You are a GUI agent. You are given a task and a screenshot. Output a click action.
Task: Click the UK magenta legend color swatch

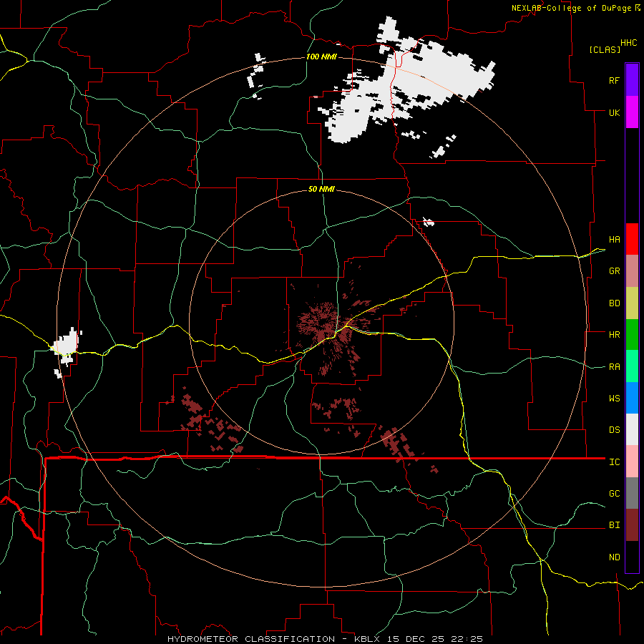[x=632, y=112]
